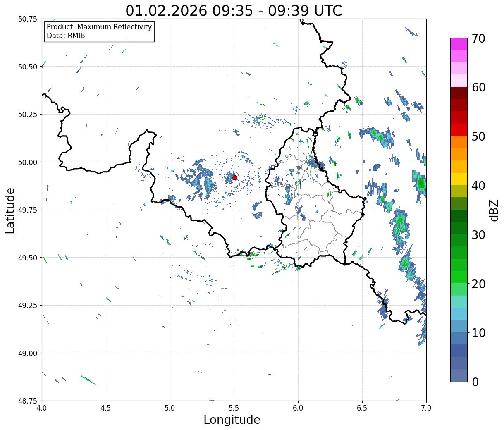Click the colorbar tick label 50

click(x=478, y=136)
